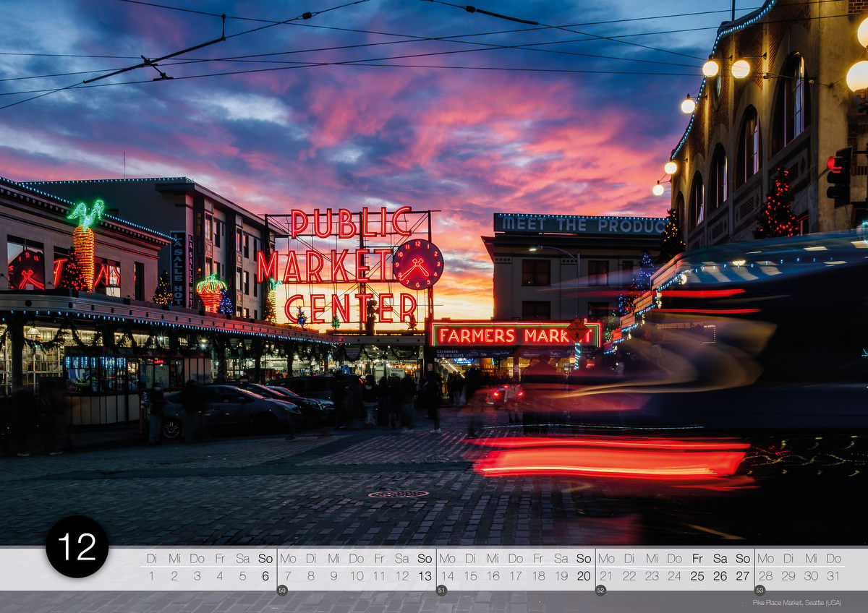Viewport: 868px width, 613px height.
Task: Click the glowing carrot neon decoration
Action: (82, 249)
